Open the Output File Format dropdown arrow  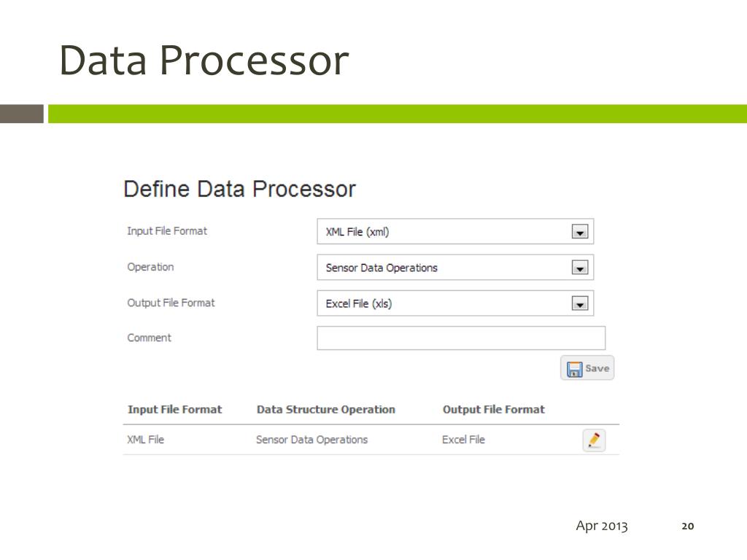pos(580,303)
